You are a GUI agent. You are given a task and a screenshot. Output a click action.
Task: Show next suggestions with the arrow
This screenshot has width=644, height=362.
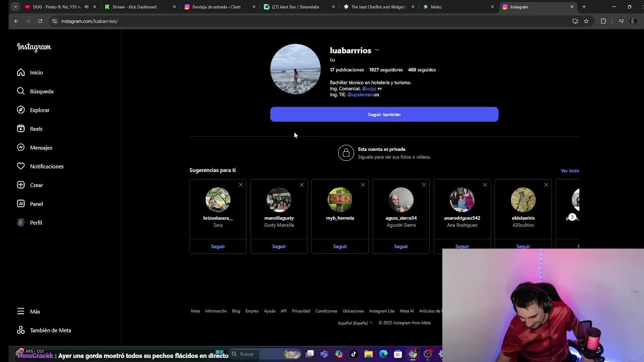click(x=572, y=217)
